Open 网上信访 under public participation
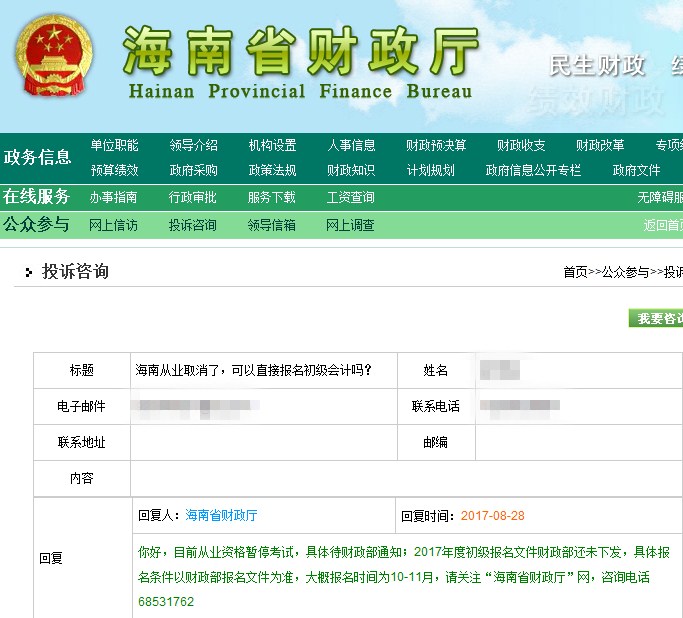683x618 pixels. (113, 225)
